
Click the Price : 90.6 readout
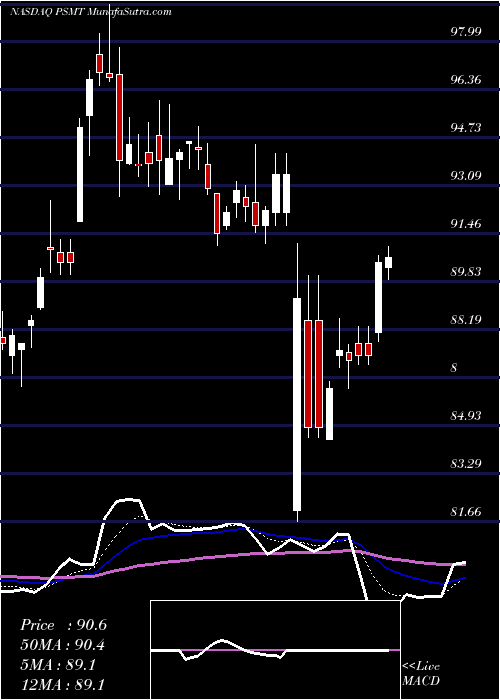pyautogui.click(x=63, y=625)
